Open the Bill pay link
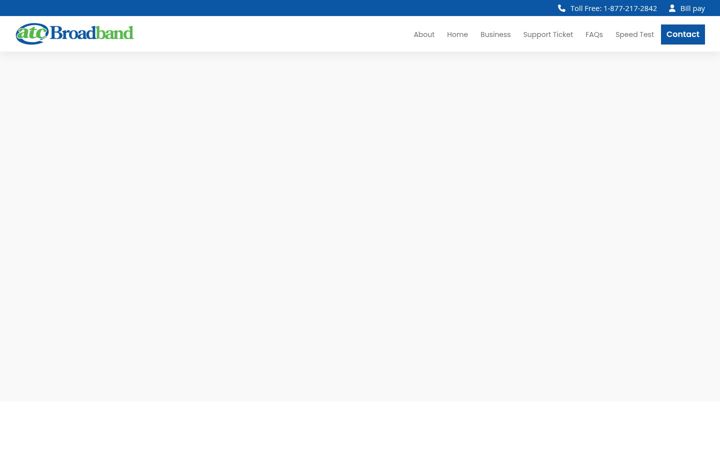This screenshot has width=720, height=450. (692, 8)
